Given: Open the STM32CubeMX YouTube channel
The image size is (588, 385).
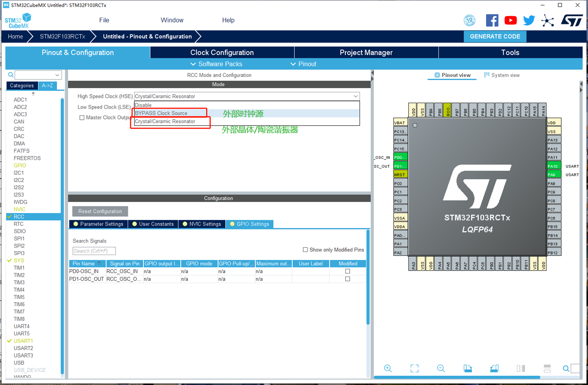Looking at the screenshot, I should point(510,20).
